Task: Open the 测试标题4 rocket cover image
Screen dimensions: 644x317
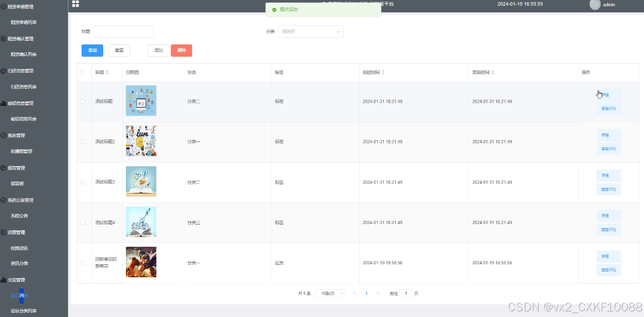Action: click(141, 222)
